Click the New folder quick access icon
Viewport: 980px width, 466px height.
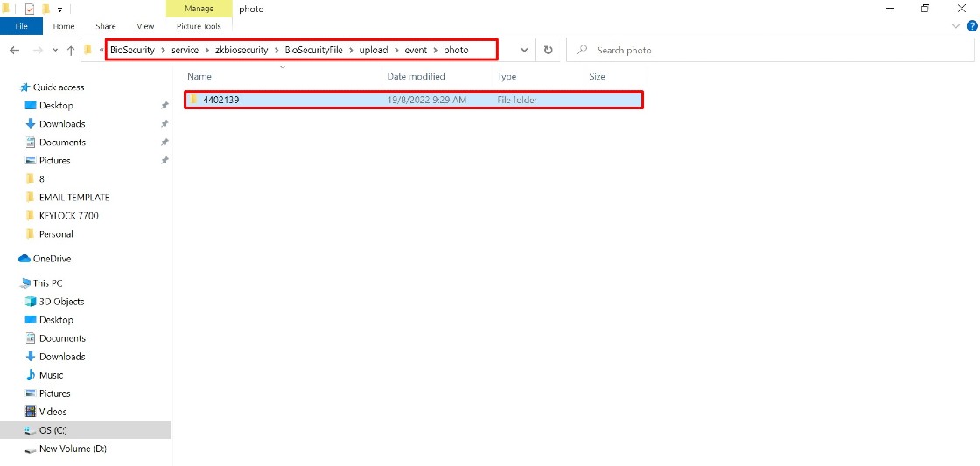(x=45, y=9)
